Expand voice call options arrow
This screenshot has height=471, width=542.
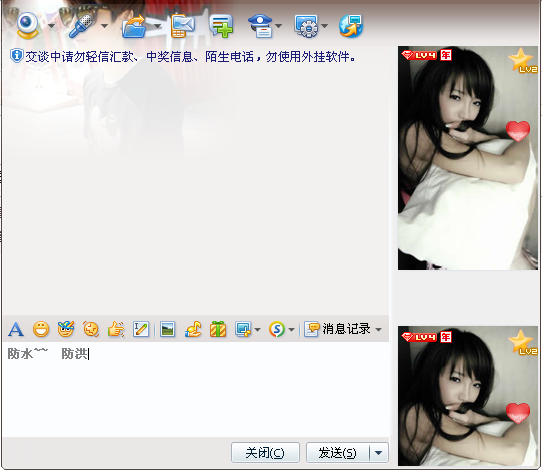[104, 26]
